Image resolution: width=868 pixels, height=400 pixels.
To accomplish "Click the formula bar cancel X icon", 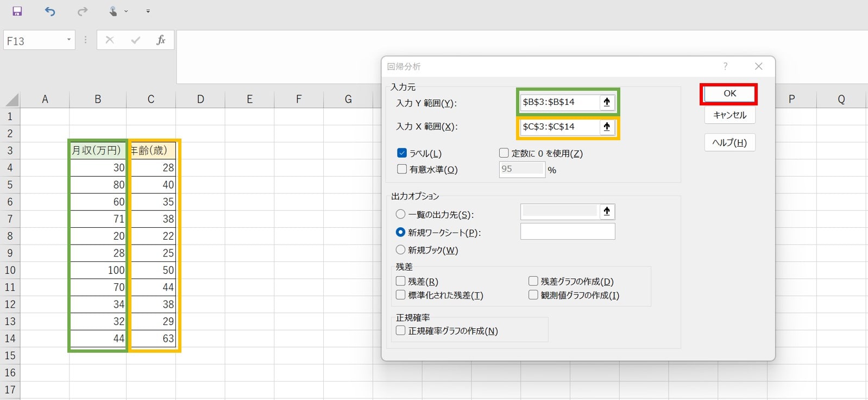I will pos(110,40).
